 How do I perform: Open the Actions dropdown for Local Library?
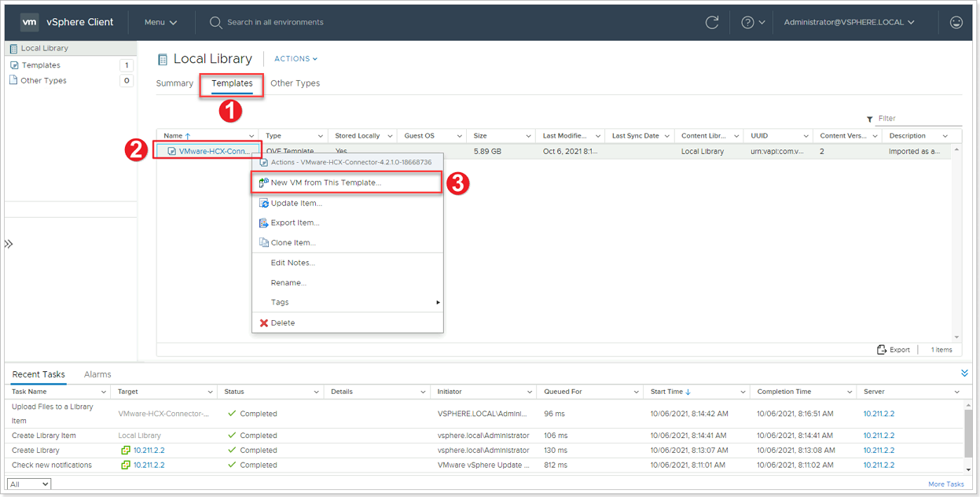pos(295,58)
